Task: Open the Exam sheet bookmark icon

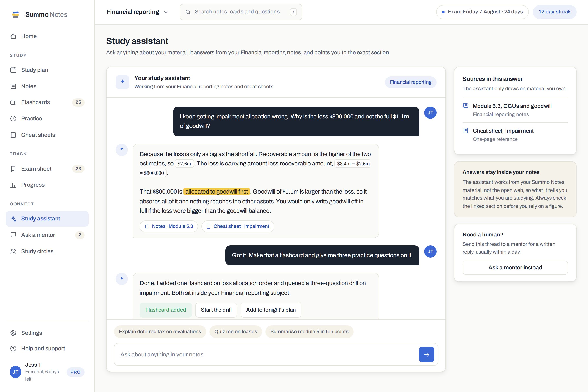Action: coord(13,169)
